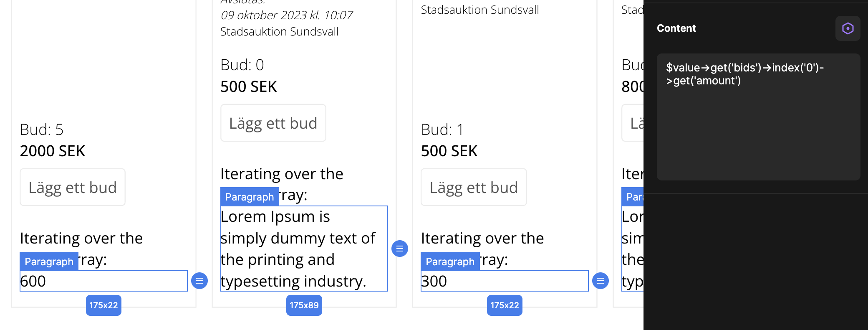Viewport: 868px width, 330px height.
Task: Open menu icon beside the Lorem Ipsum paragraph
Action: (400, 249)
